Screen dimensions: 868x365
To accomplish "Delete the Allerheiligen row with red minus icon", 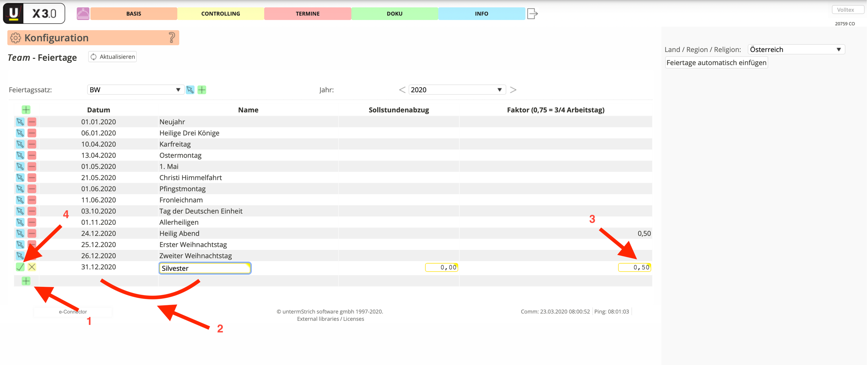I will [32, 222].
